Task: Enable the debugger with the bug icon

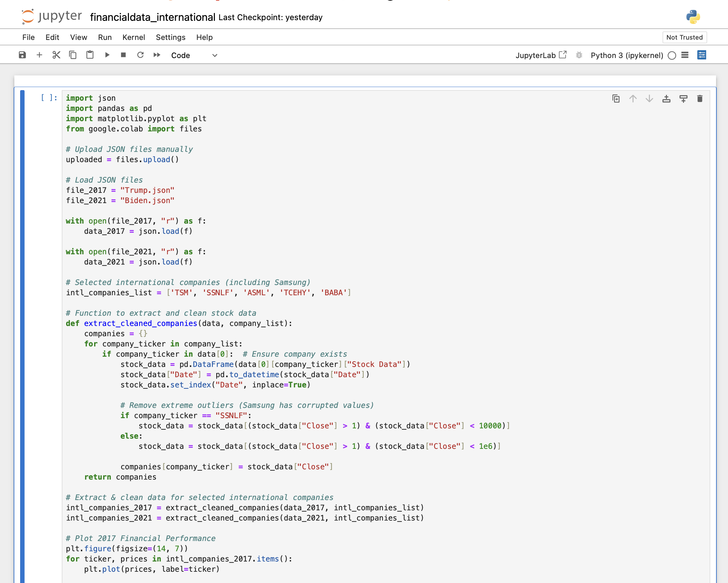Action: 579,55
